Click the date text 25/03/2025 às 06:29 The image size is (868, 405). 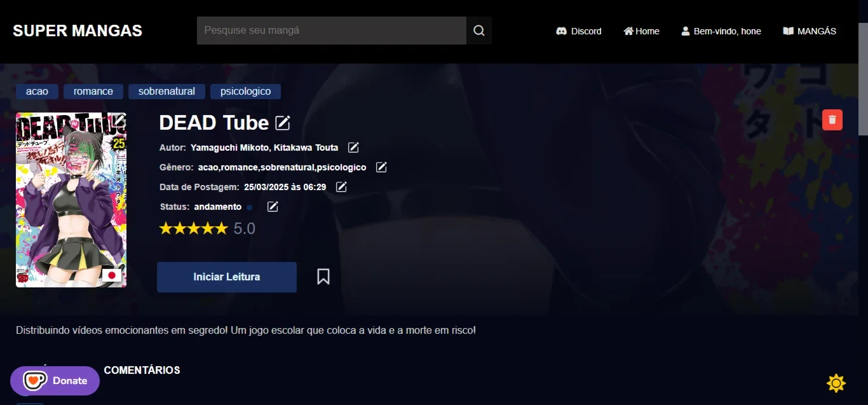tap(285, 187)
